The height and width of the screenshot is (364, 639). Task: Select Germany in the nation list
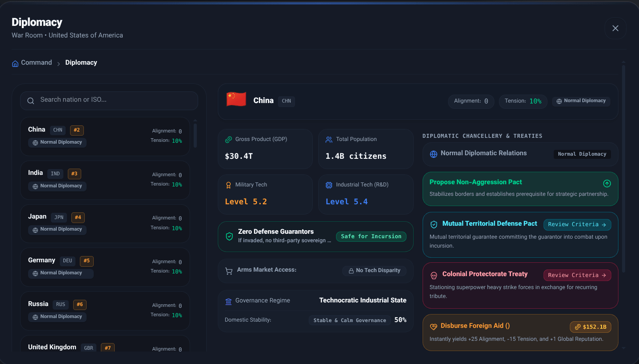tap(105, 267)
